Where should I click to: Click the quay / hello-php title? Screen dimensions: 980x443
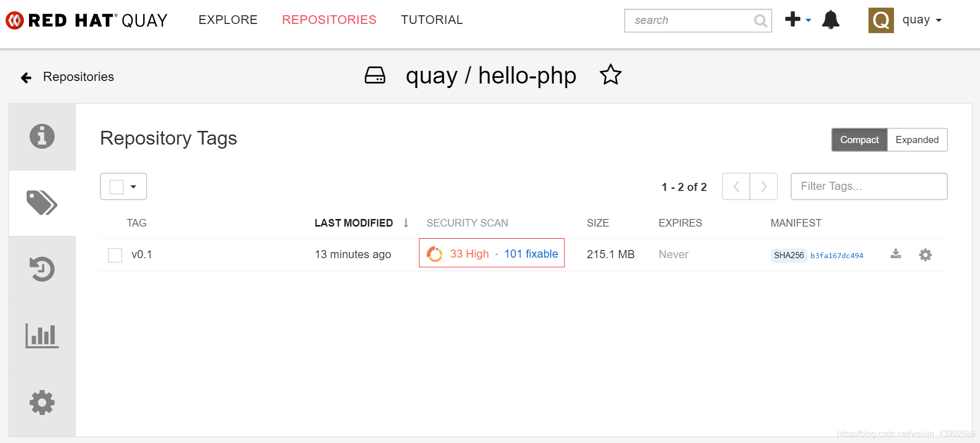[491, 76]
